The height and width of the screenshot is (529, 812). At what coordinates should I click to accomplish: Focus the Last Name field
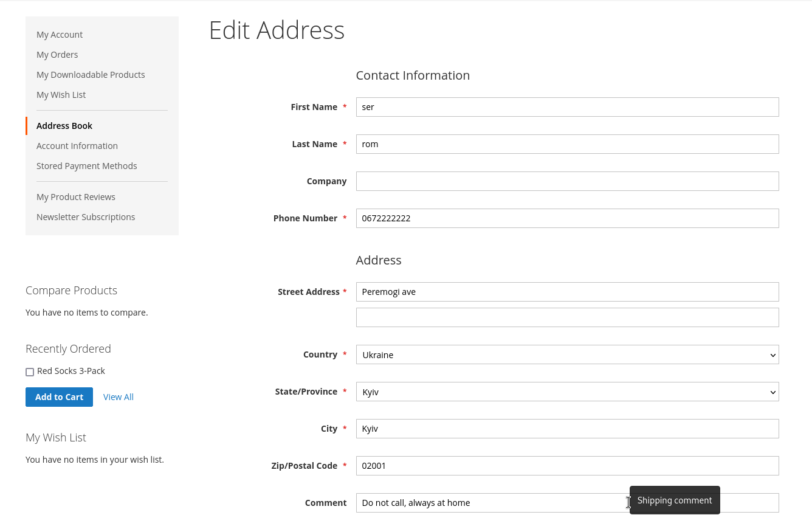coord(566,144)
